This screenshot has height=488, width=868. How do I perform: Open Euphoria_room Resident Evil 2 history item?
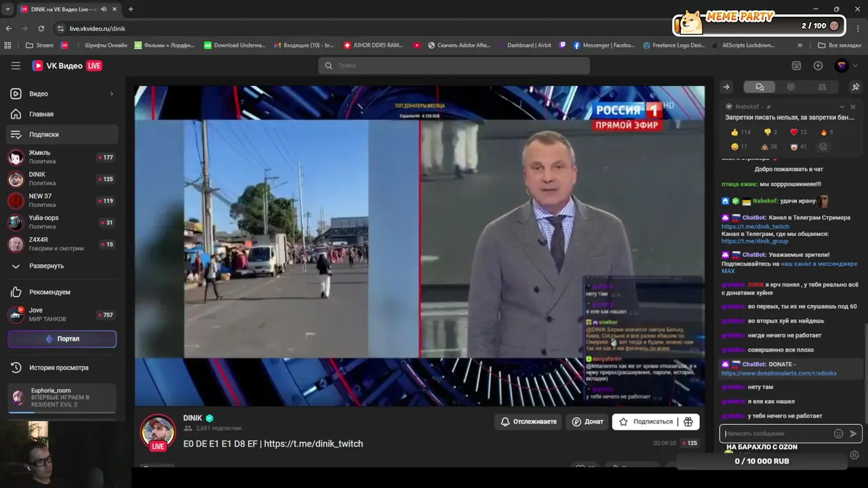(x=62, y=398)
